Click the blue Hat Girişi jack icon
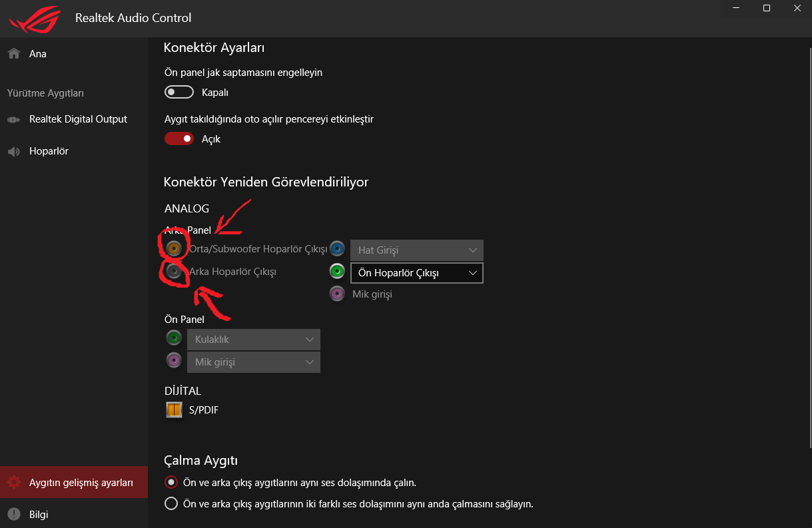 (x=338, y=250)
